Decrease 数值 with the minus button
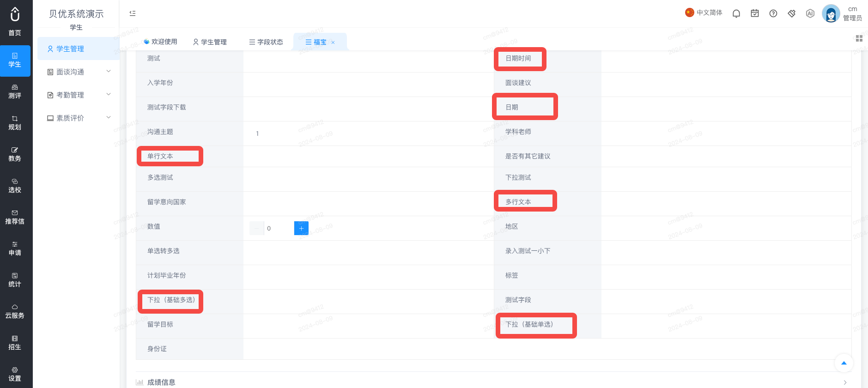 [257, 228]
